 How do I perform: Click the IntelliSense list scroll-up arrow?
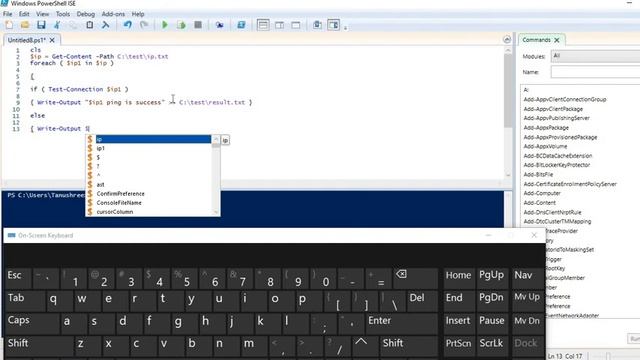click(216, 140)
